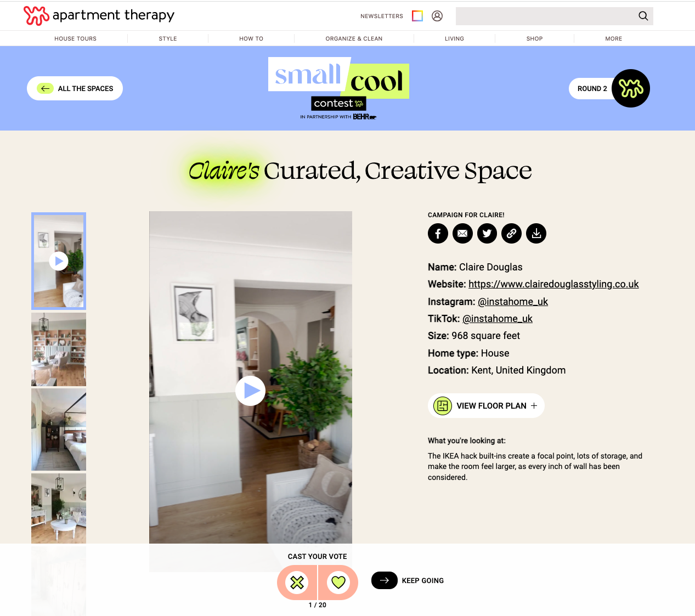
Task: Click the search magnifier icon
Action: (x=643, y=16)
